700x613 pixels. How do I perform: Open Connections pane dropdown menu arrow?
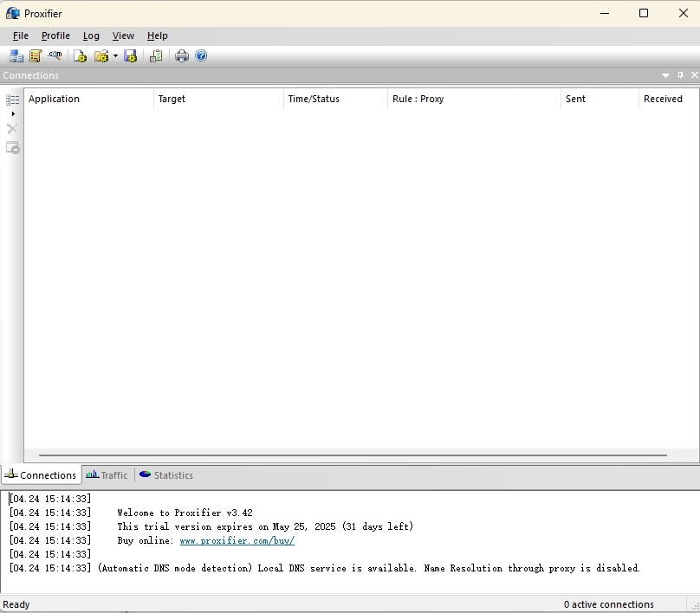[x=665, y=75]
